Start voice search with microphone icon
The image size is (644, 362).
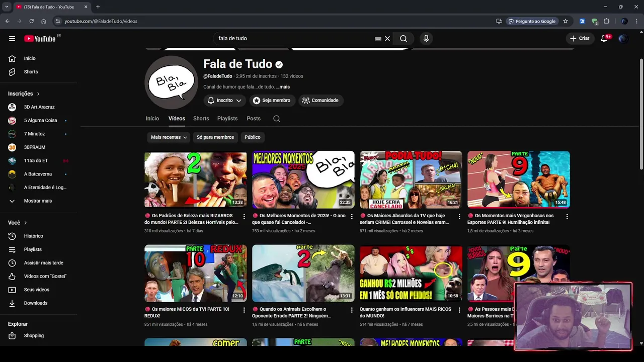(x=426, y=38)
